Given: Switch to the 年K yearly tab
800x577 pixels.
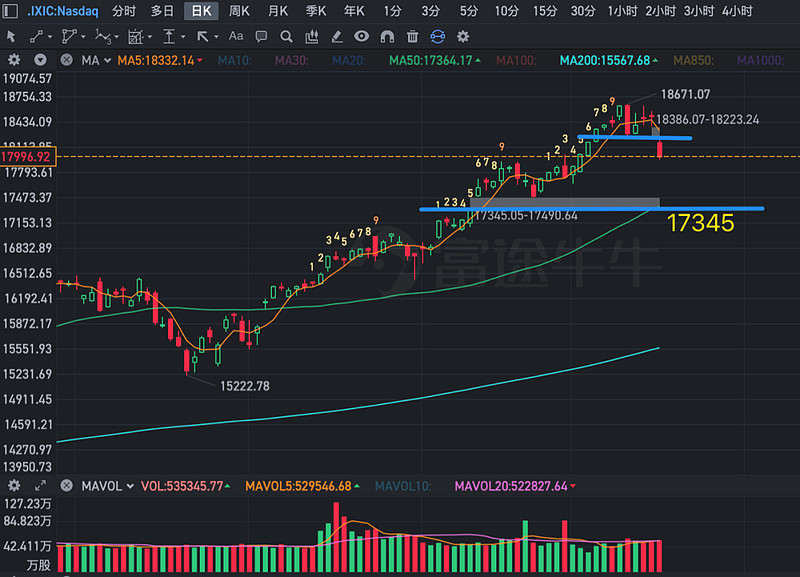Looking at the screenshot, I should click(x=354, y=11).
